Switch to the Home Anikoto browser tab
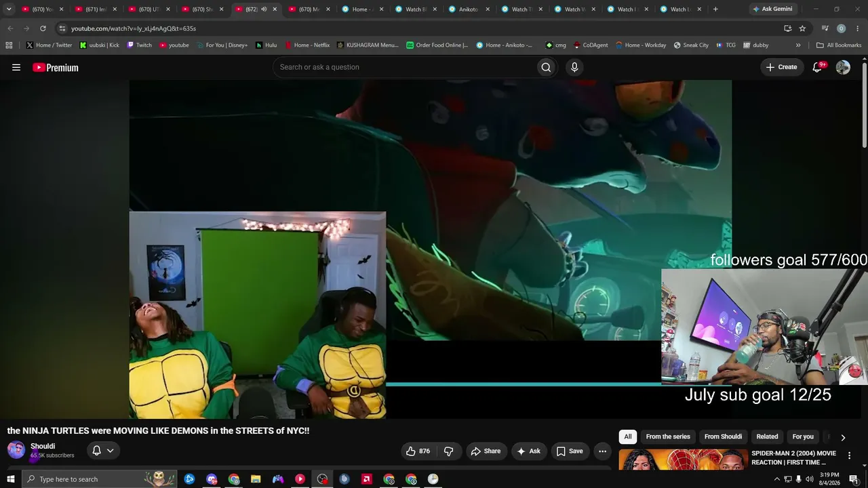Image resolution: width=868 pixels, height=488 pixels. pos(363,9)
